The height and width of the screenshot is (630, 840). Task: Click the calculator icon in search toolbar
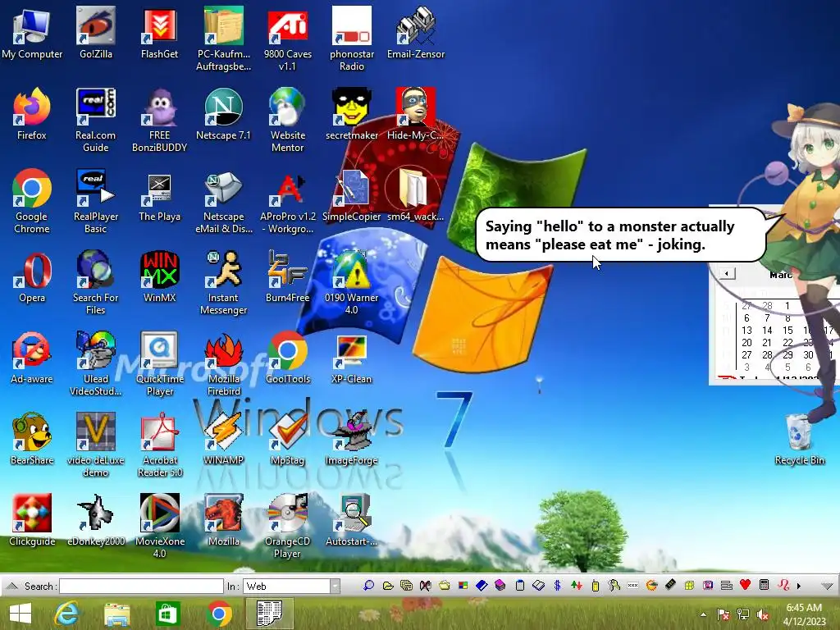(765, 585)
